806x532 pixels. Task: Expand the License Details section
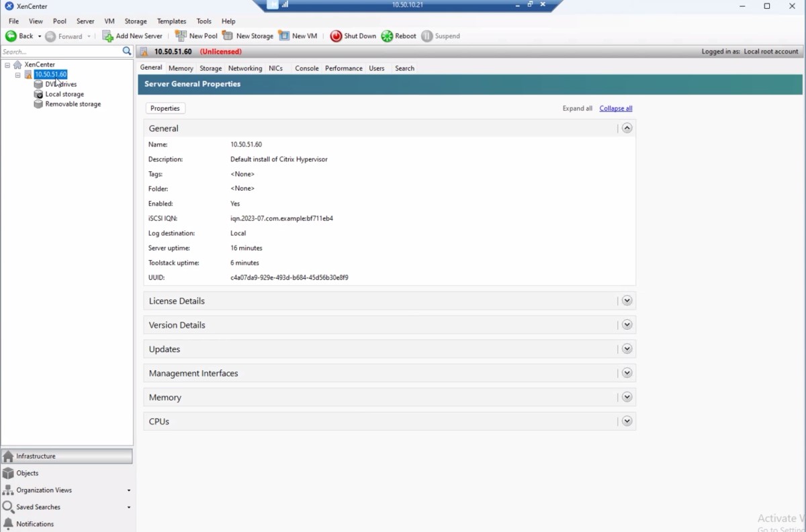coord(627,300)
